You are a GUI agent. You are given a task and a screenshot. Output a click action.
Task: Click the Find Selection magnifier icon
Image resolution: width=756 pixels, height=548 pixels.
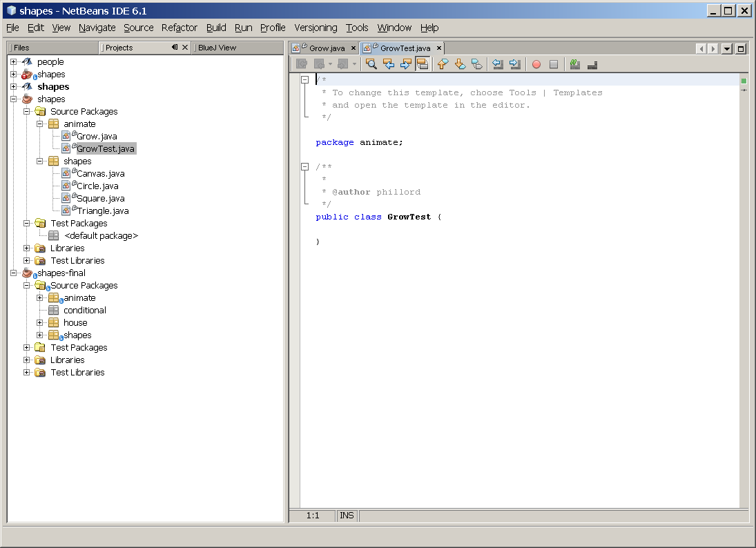[x=371, y=64]
